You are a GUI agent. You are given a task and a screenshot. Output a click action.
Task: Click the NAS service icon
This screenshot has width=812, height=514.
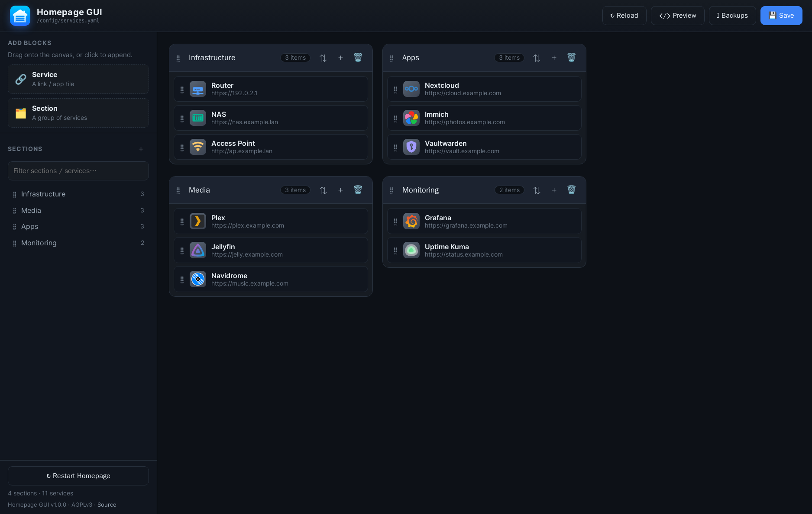(x=198, y=118)
